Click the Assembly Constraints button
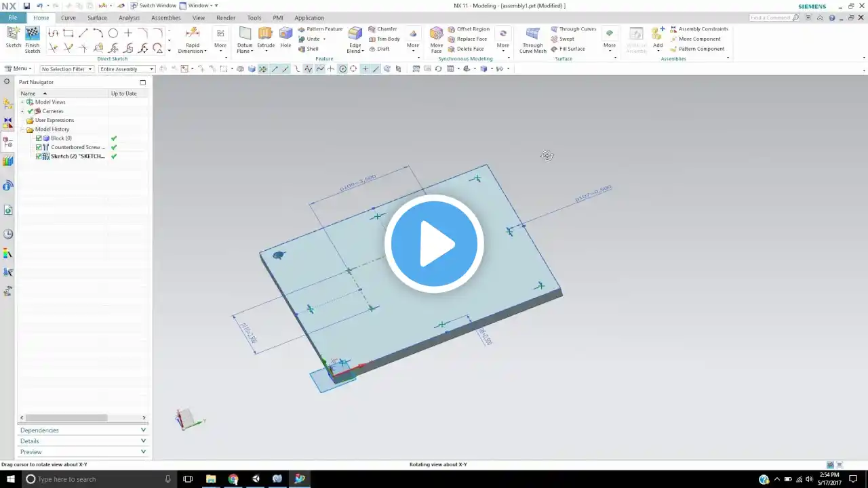 699,29
